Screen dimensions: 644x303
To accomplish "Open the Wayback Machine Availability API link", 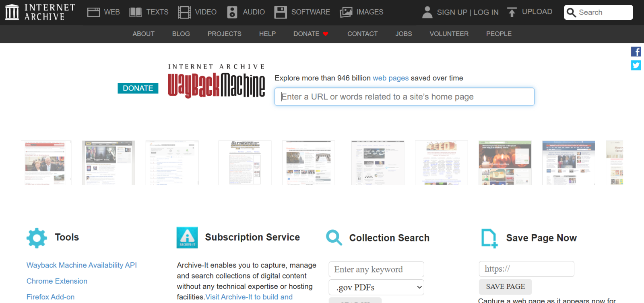I will tap(82, 265).
